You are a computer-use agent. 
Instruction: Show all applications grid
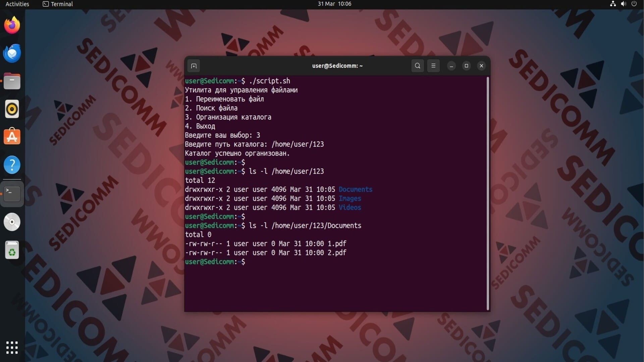(x=12, y=348)
